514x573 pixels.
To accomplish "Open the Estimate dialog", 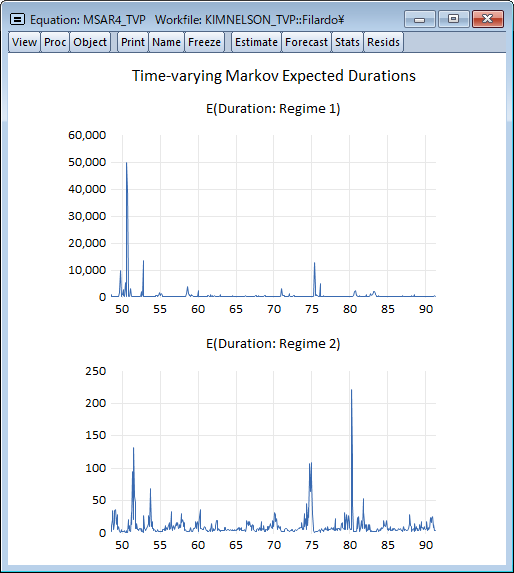I will 256,42.
